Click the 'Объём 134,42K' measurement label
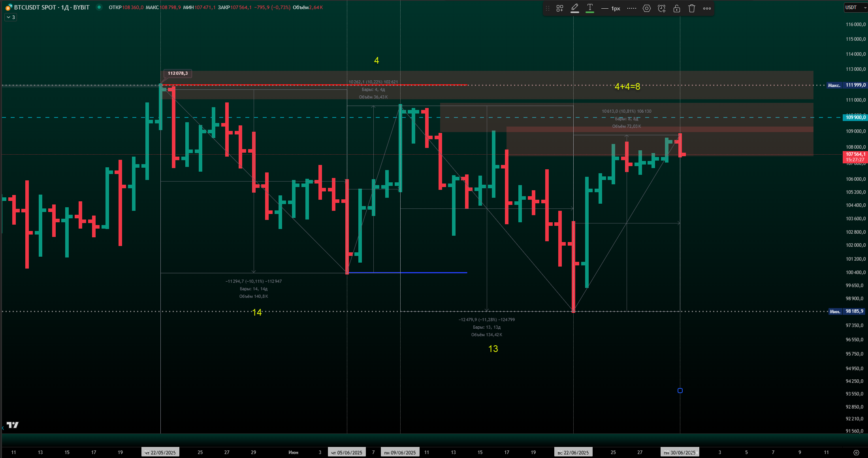868x458 pixels. click(487, 335)
